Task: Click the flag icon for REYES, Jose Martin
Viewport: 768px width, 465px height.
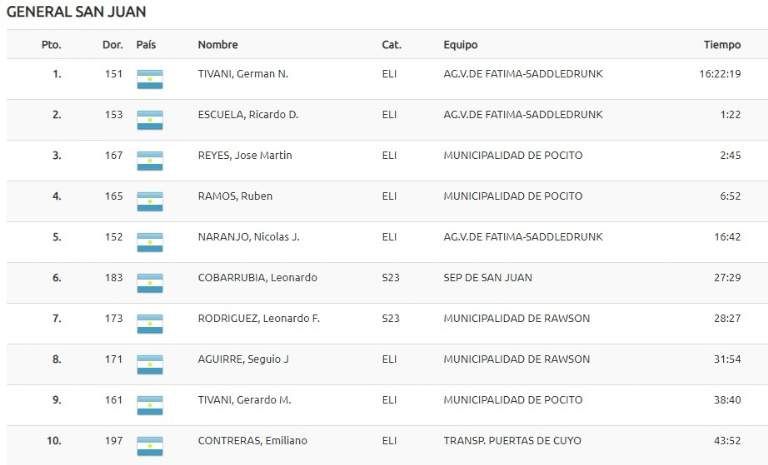Action: [149, 161]
